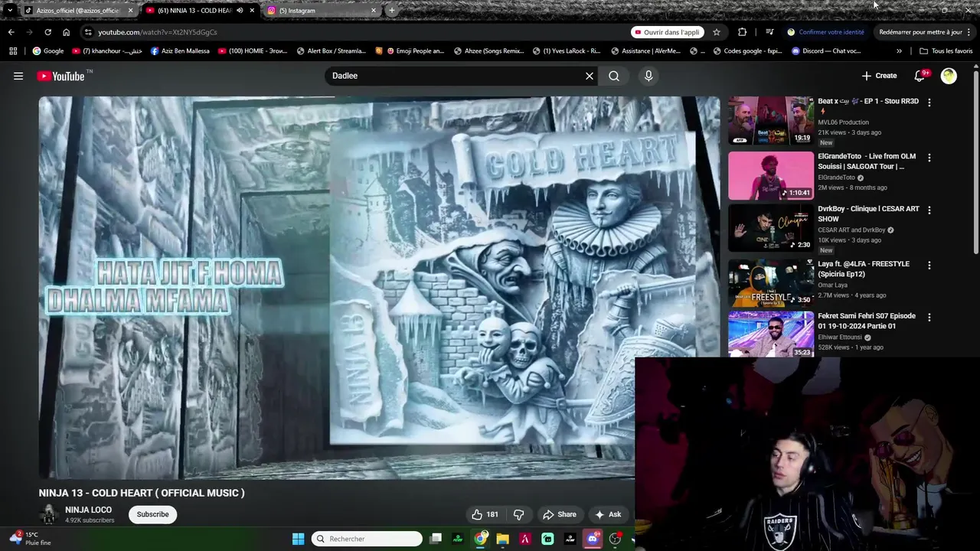
Task: Open more options for Beat x EP 1 video
Action: [929, 103]
